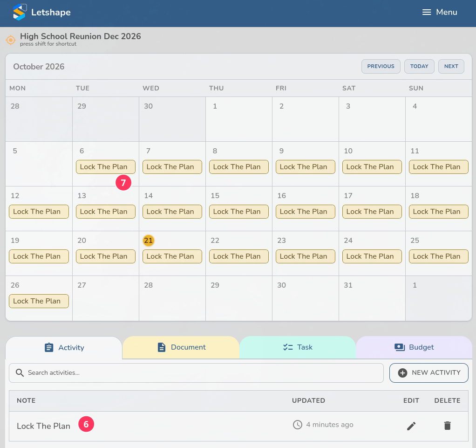
Task: Click the Letshape brand name
Action: [51, 12]
